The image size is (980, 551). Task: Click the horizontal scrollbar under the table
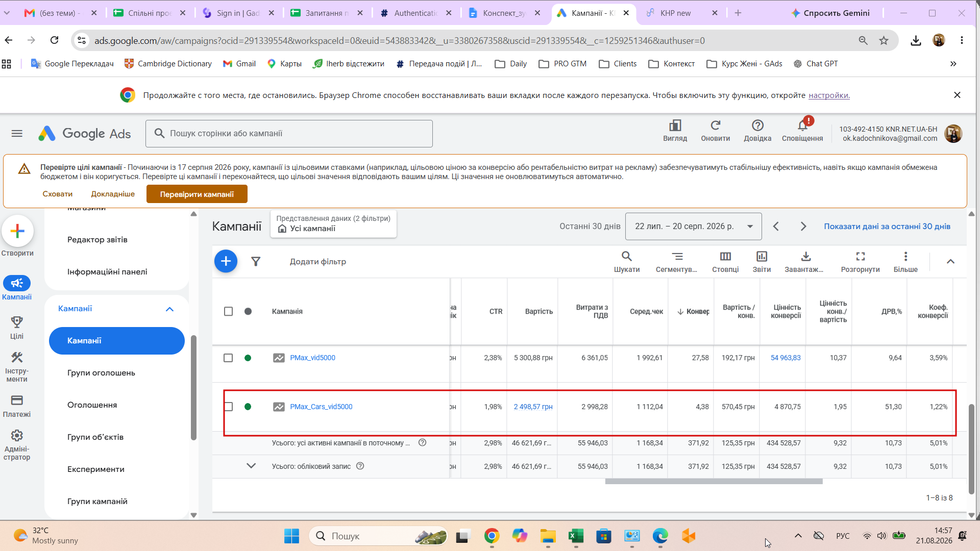coord(714,482)
